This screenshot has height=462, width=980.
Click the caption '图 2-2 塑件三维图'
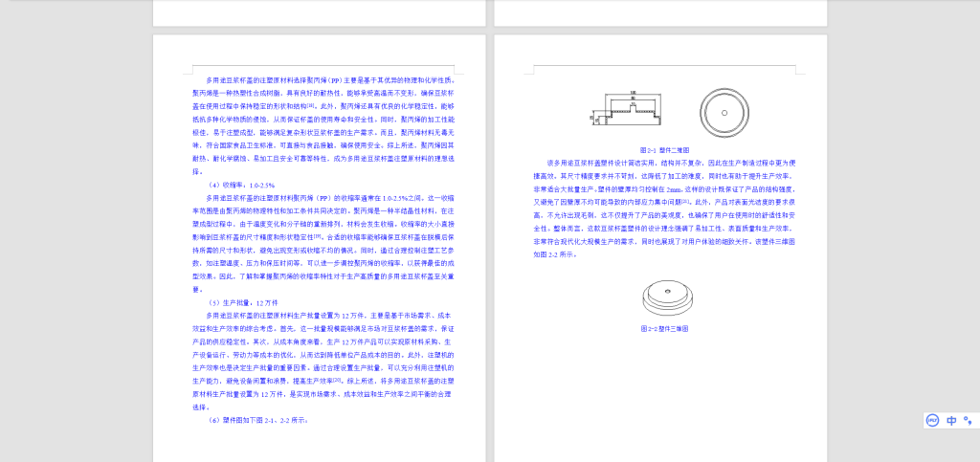(664, 328)
